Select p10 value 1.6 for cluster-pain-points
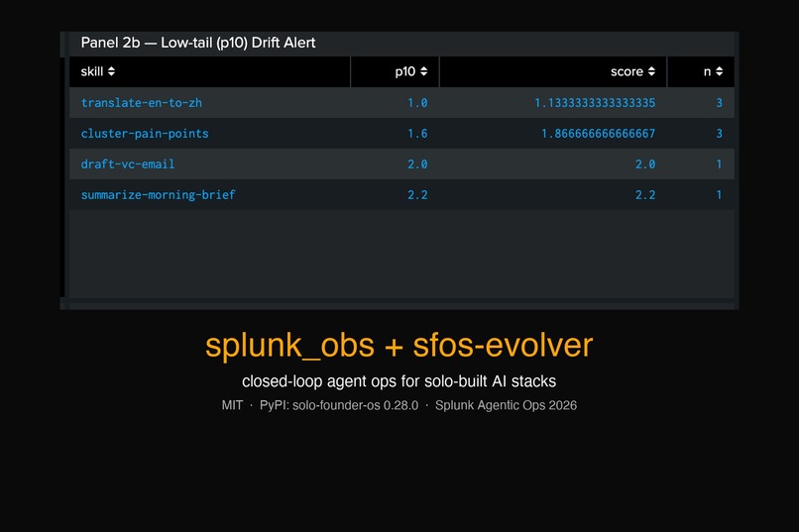This screenshot has height=532, width=799. tap(417, 134)
